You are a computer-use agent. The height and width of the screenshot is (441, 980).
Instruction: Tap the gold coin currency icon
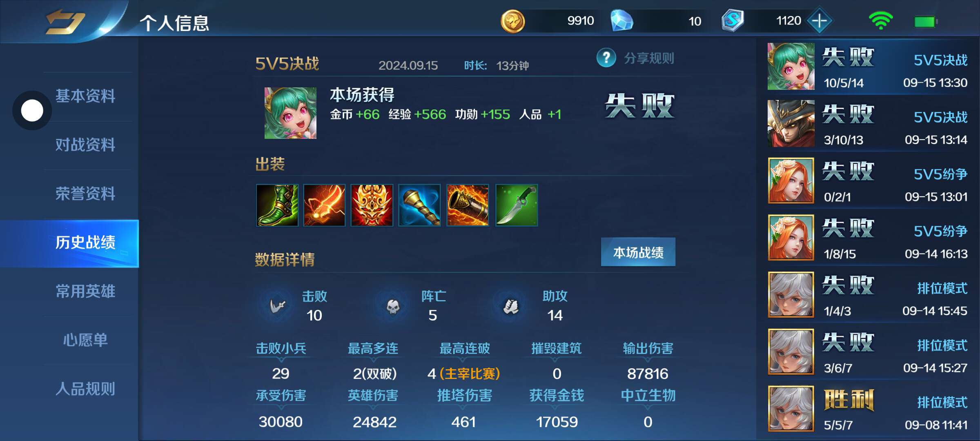(512, 21)
